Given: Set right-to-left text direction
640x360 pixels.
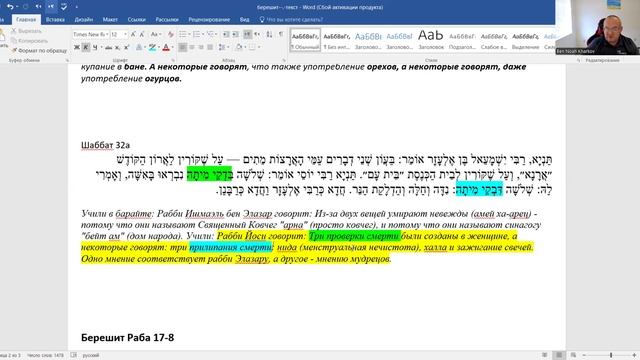Looking at the screenshot, I should (x=257, y=34).
